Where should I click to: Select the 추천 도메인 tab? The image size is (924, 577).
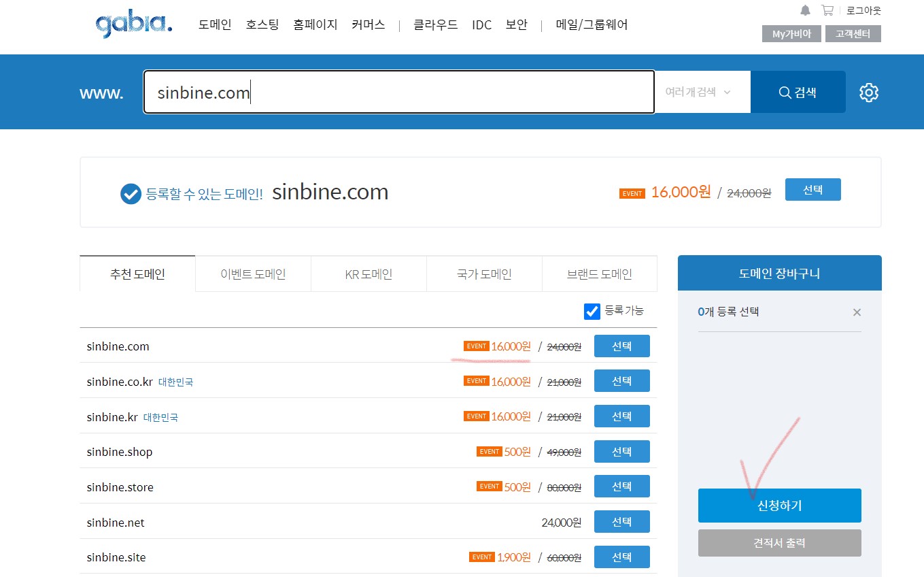(x=137, y=274)
